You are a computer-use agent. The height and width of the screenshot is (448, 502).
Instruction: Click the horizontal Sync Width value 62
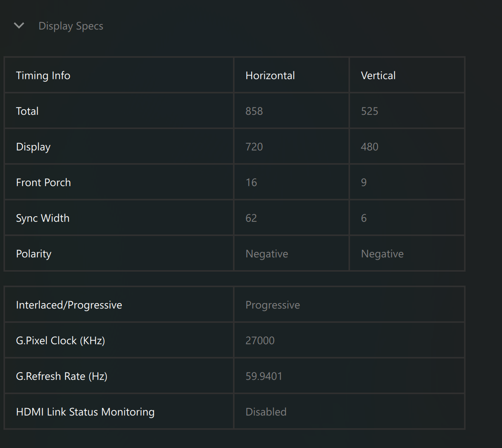pos(251,218)
